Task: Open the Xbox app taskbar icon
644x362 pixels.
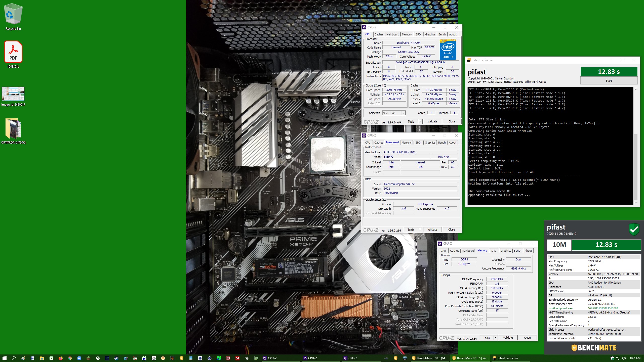Action: (x=98, y=358)
